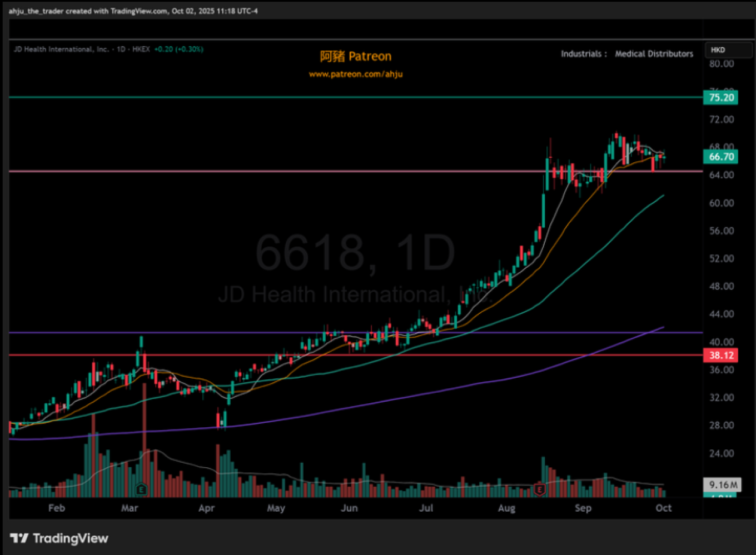This screenshot has height=555, width=756.
Task: Click the March earnings 'E' marker
Action: click(141, 489)
